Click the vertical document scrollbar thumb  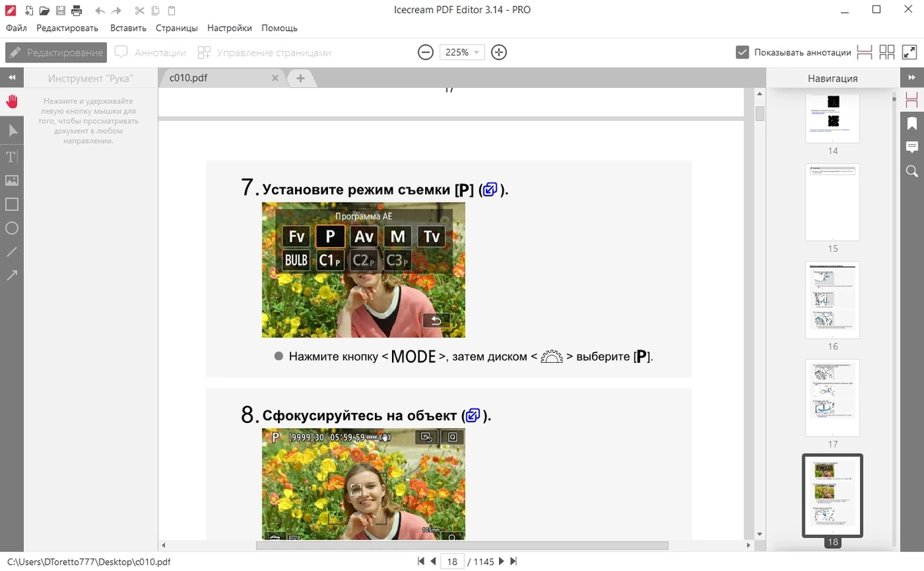[760, 113]
